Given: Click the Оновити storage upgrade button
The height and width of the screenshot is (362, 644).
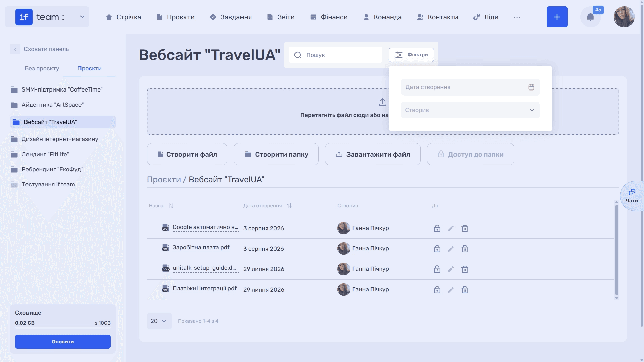Looking at the screenshot, I should [63, 342].
